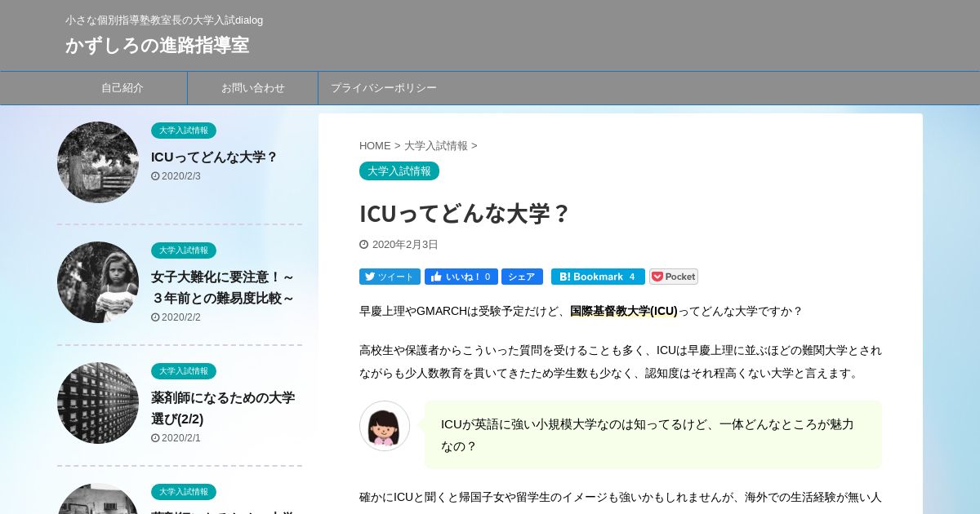Click the sidebar date 2020/2/2
The image size is (980, 514).
[x=180, y=317]
